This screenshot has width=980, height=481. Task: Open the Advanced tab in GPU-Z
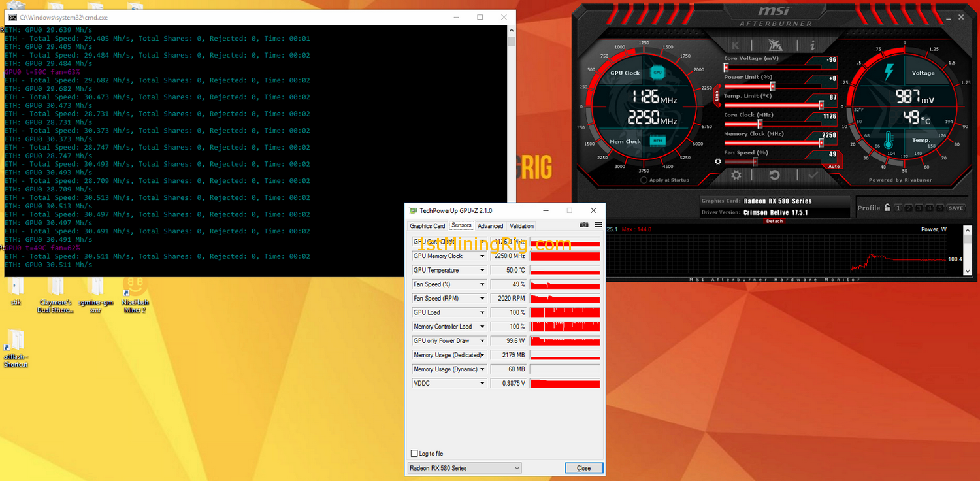(490, 226)
